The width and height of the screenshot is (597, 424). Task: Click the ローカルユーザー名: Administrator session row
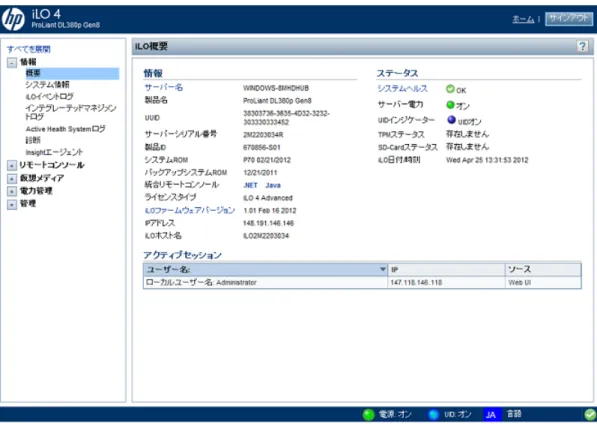pos(362,282)
